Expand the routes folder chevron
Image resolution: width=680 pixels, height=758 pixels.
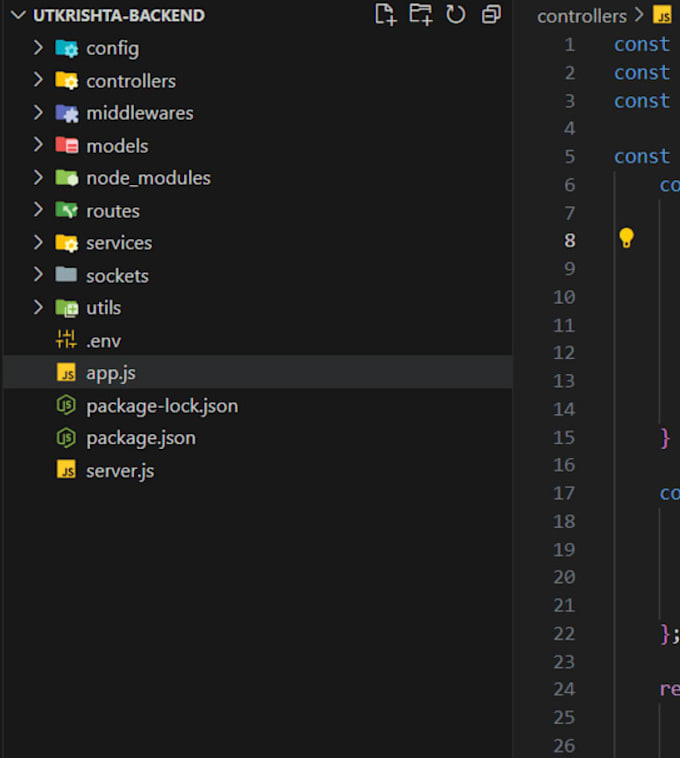pyautogui.click(x=38, y=209)
